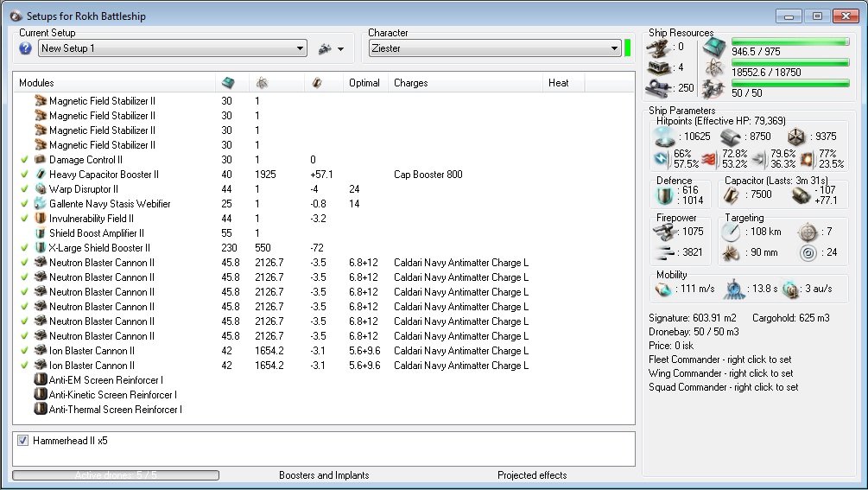
Task: Uncheck the Hammerhead II x5 drone checkbox
Action: [x=22, y=441]
